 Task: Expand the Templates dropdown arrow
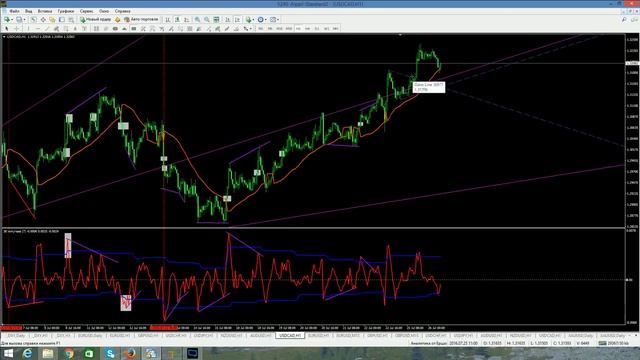[278, 19]
